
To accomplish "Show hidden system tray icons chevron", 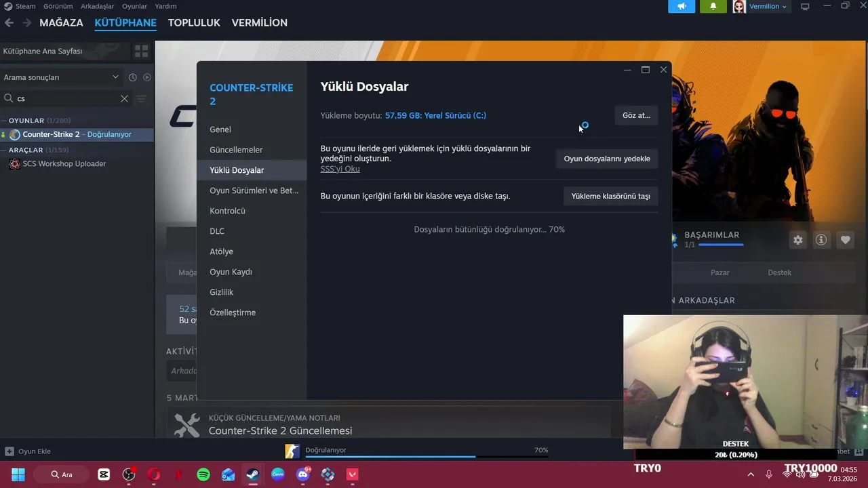I will 751,474.
